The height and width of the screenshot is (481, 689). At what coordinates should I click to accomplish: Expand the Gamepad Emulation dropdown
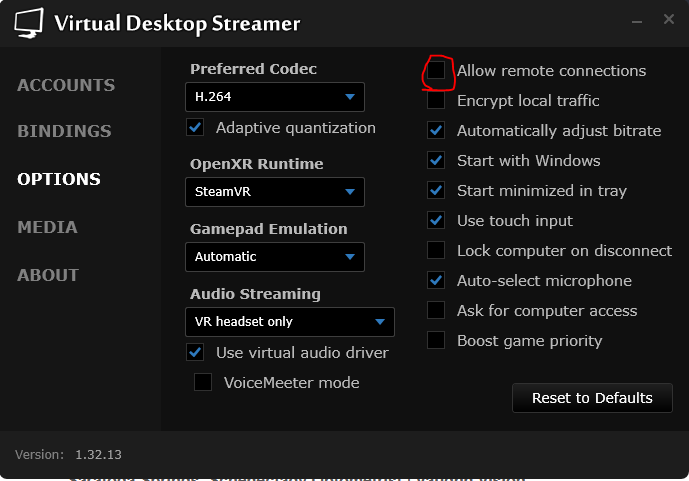point(275,257)
